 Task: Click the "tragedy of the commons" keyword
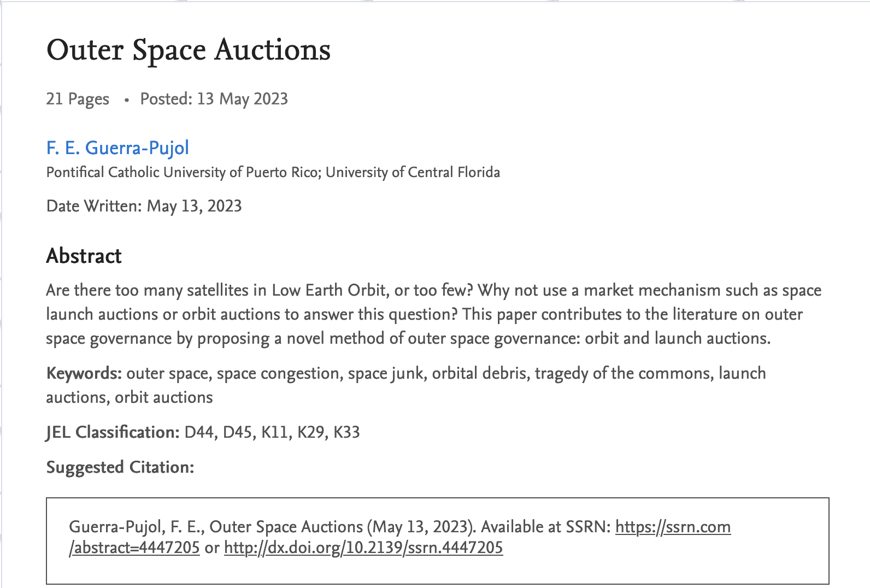tap(623, 373)
